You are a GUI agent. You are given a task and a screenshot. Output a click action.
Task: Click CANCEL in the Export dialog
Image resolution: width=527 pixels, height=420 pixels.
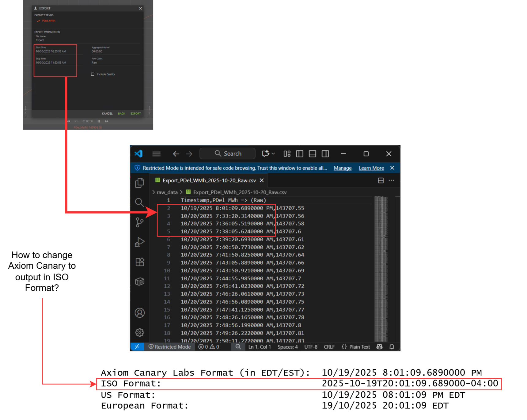point(107,114)
